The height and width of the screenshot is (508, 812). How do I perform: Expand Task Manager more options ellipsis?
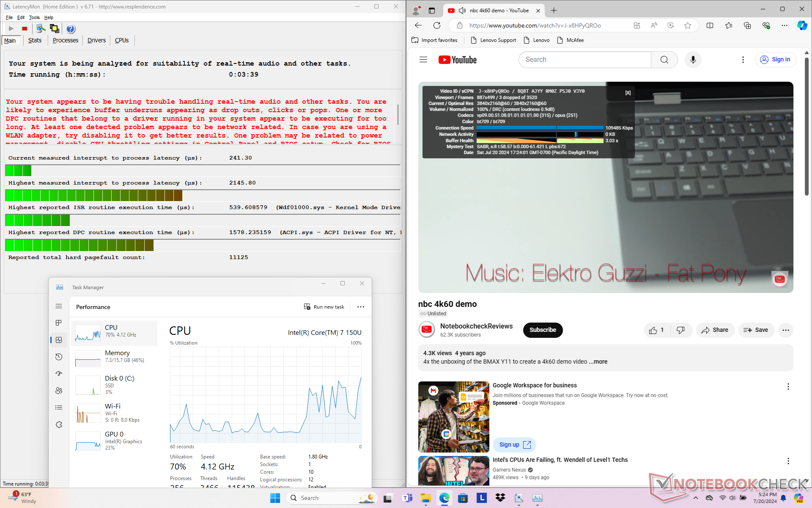pos(361,307)
